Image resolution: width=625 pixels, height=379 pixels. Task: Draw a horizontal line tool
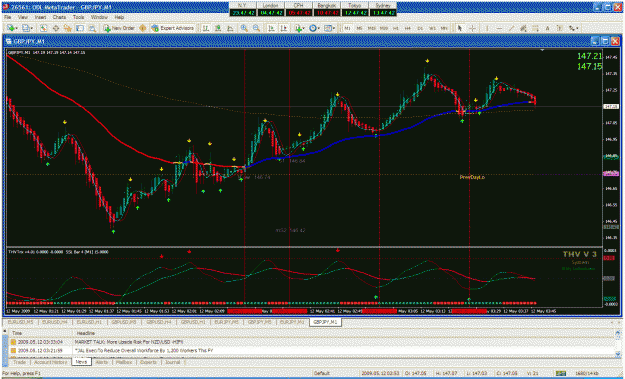(499, 28)
